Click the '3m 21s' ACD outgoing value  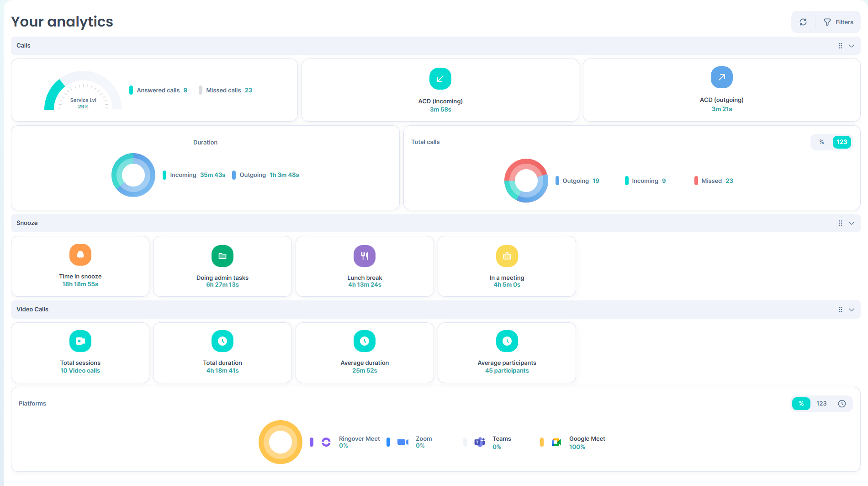722,109
